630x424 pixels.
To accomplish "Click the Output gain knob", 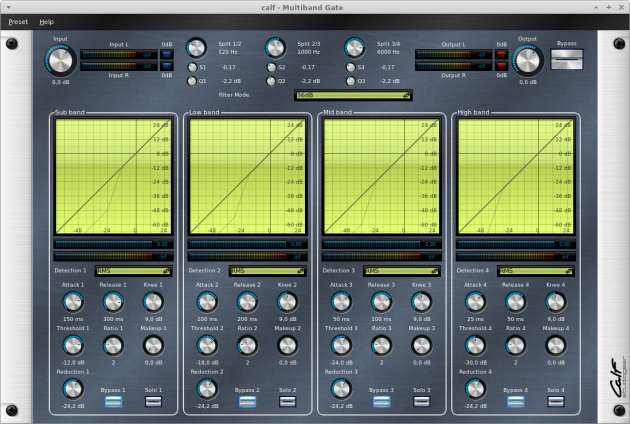I will click(x=528, y=60).
